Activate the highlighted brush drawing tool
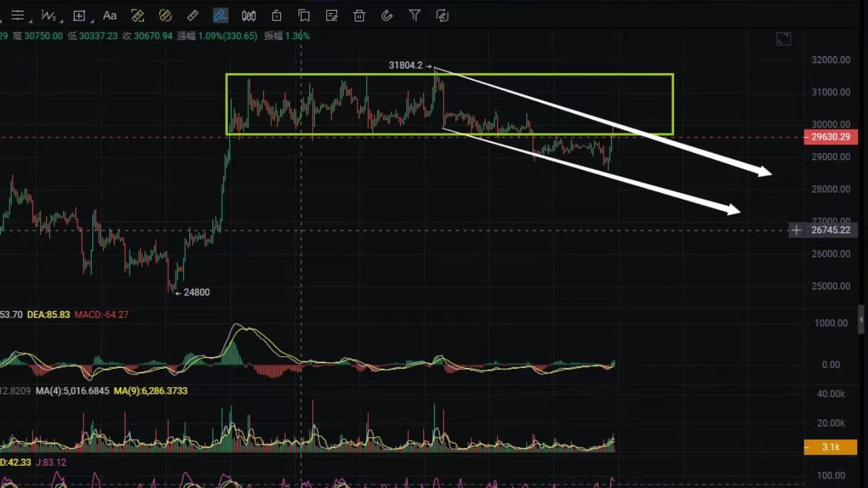 coord(220,15)
